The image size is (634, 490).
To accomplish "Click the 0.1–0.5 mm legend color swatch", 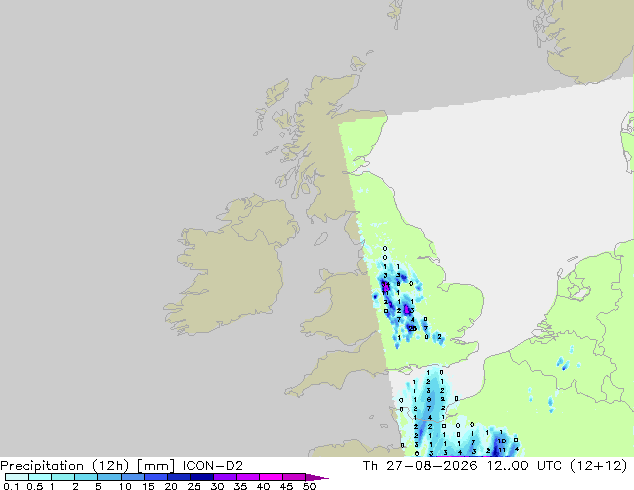I will point(17,477).
